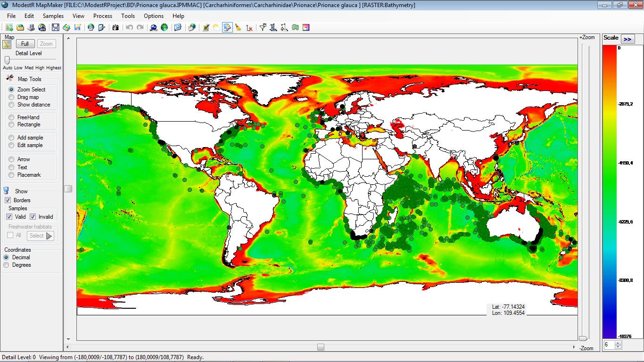Click the camera snapshot toolbar icon

[116, 27]
